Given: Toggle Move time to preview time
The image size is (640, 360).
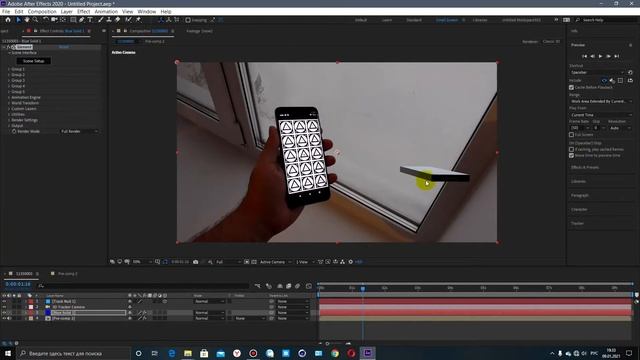Looking at the screenshot, I should tap(571, 156).
